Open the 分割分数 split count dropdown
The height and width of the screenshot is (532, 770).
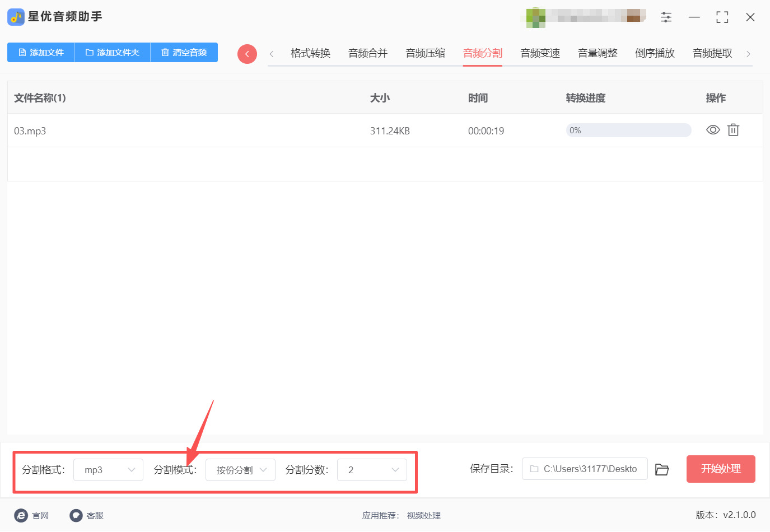click(372, 470)
